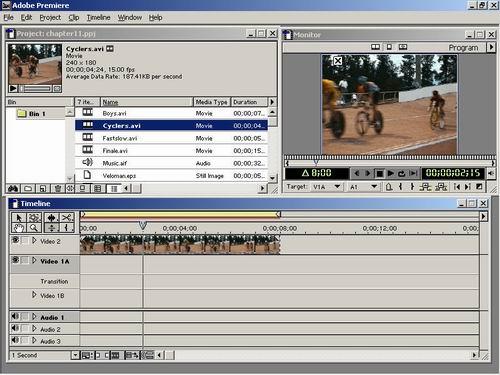Toggle the Loop playback button
500x375 pixels.
(x=402, y=173)
